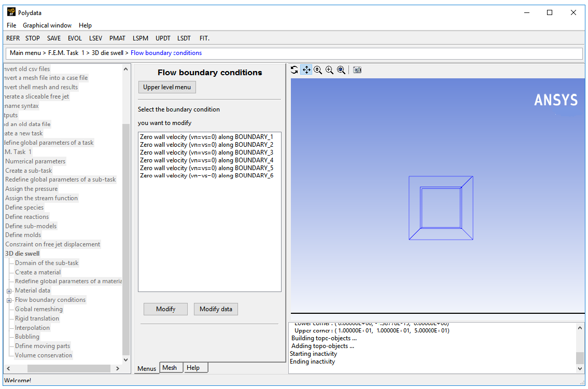Click the Polydata application icon in title bar
Screen dimensions: 588x389
[x=11, y=12]
